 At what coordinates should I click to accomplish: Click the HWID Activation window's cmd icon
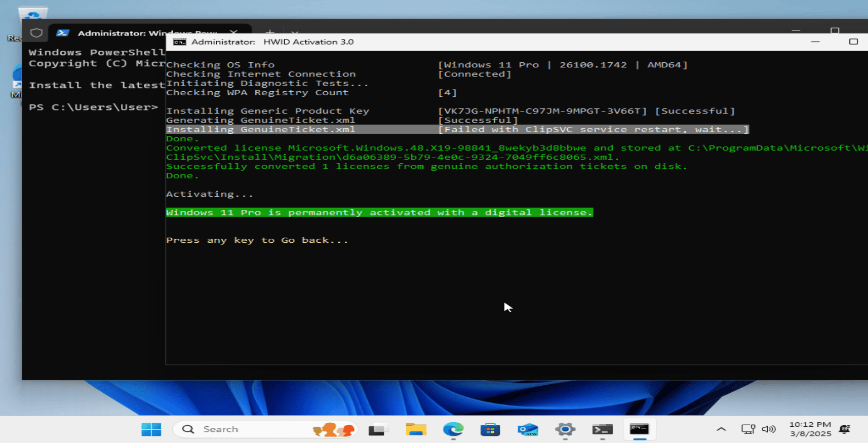pos(180,42)
